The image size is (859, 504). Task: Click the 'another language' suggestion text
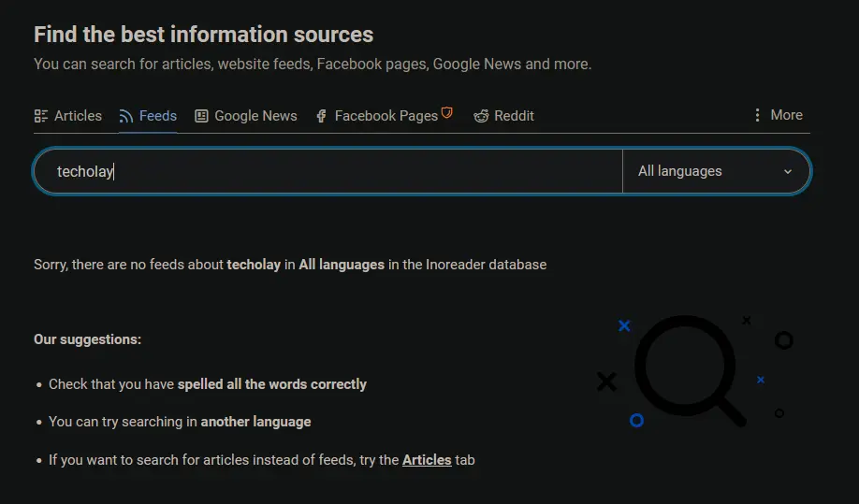[255, 422]
